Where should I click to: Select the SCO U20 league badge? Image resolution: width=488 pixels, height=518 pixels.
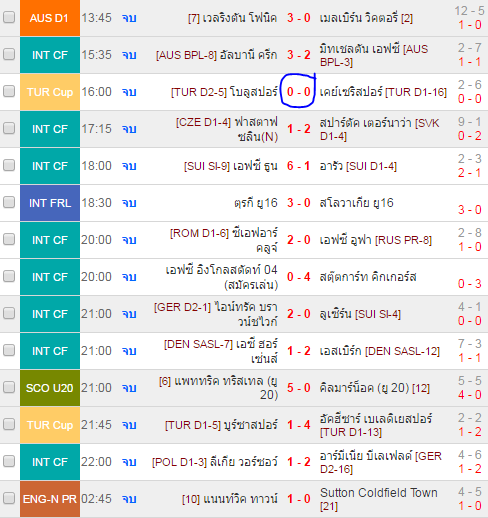[50, 388]
